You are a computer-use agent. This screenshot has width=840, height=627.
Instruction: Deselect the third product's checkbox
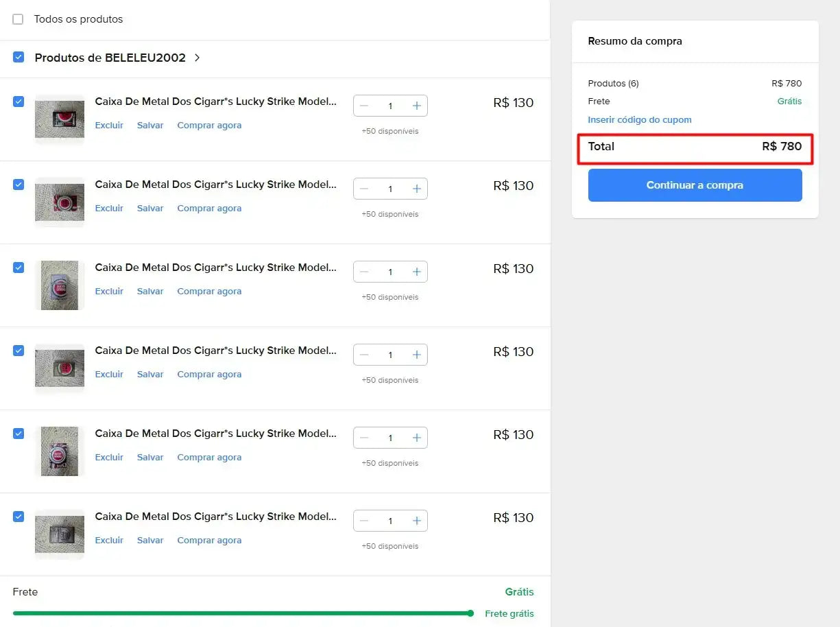pyautogui.click(x=19, y=268)
